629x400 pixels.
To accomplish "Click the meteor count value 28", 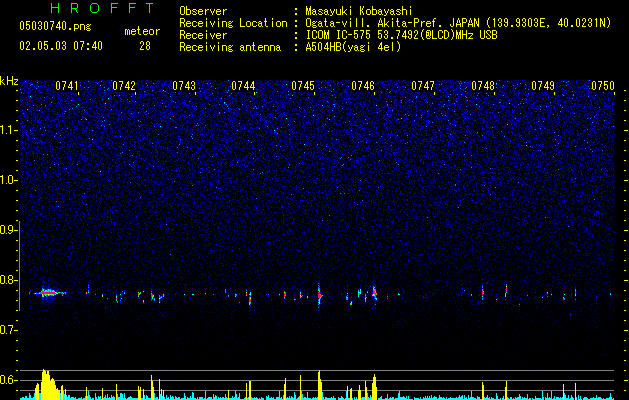I will tap(145, 46).
